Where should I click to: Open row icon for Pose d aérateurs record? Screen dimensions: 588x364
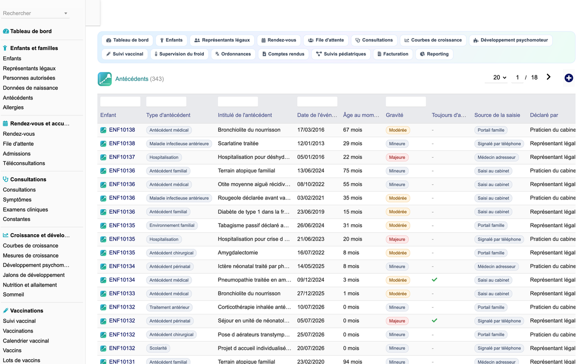point(103,335)
